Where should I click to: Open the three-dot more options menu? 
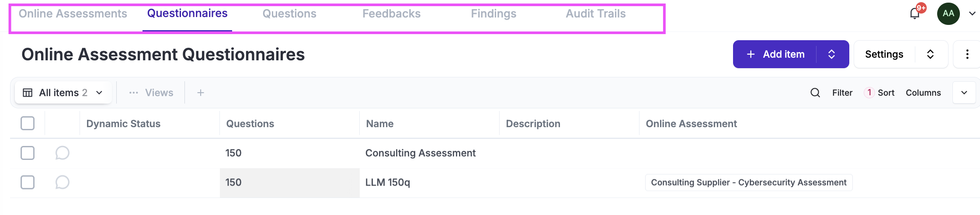click(967, 54)
